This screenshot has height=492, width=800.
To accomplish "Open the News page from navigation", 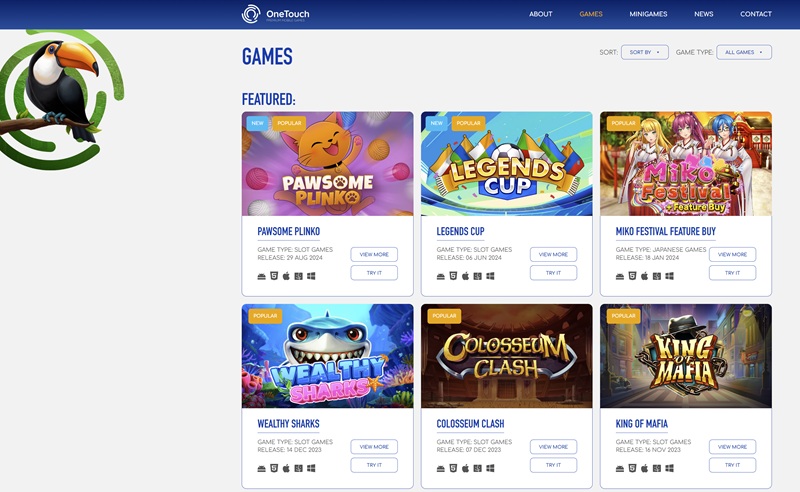I will [704, 14].
